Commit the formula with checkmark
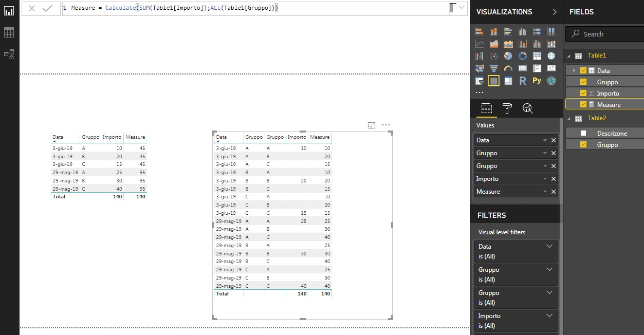This screenshot has width=644, height=335. tap(47, 8)
